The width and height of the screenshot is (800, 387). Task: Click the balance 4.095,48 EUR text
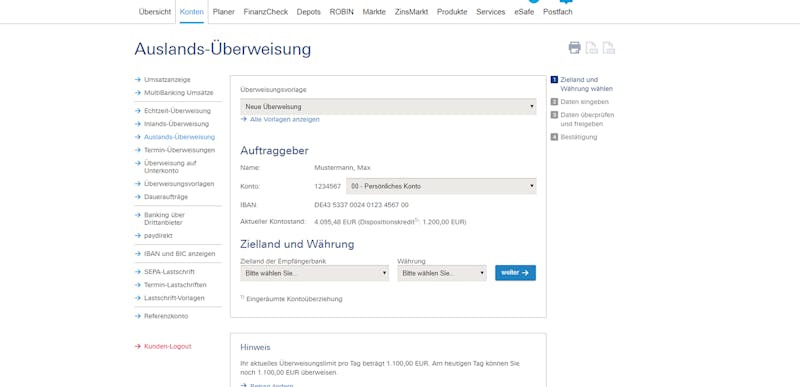coord(335,222)
